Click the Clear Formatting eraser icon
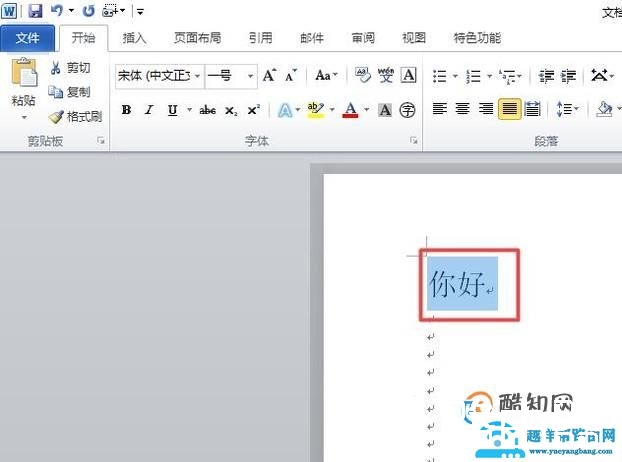Screen dimensions: 622x462 pyautogui.click(x=363, y=75)
